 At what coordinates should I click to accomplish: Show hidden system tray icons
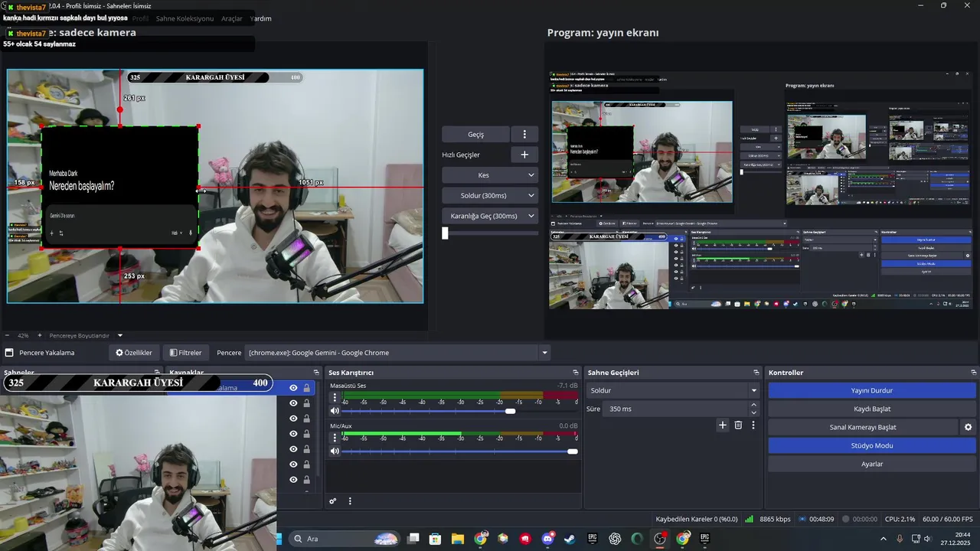coord(885,539)
